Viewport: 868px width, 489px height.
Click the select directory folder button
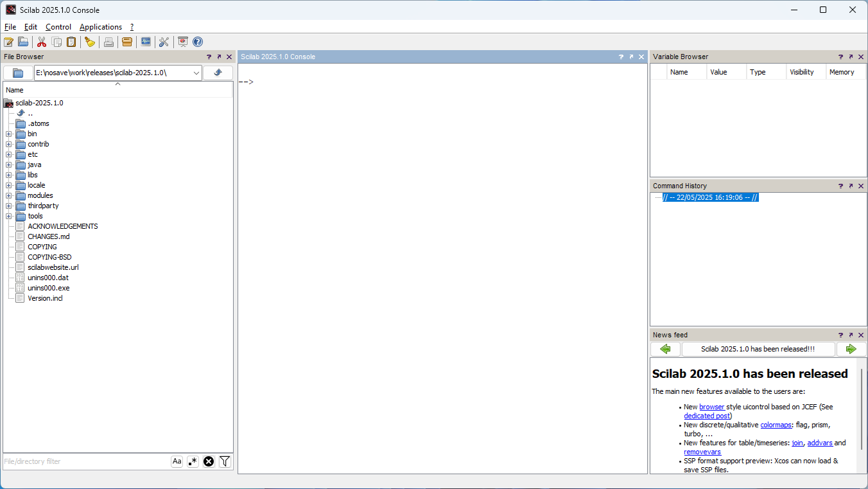(18, 73)
